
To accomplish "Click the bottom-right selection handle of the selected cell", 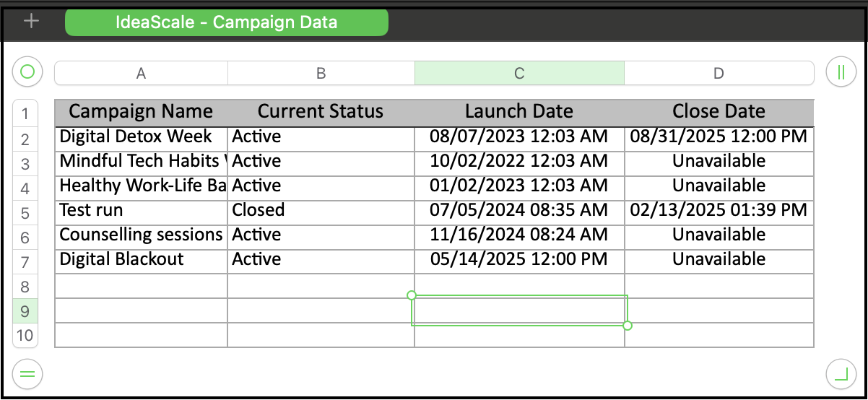I will pos(627,326).
